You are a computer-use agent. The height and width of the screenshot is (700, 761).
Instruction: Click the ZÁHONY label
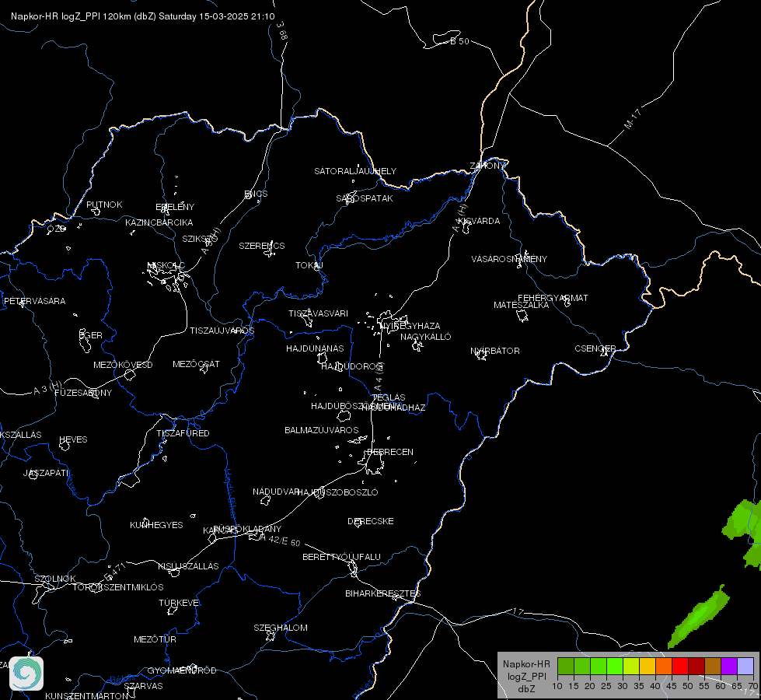coord(487,166)
